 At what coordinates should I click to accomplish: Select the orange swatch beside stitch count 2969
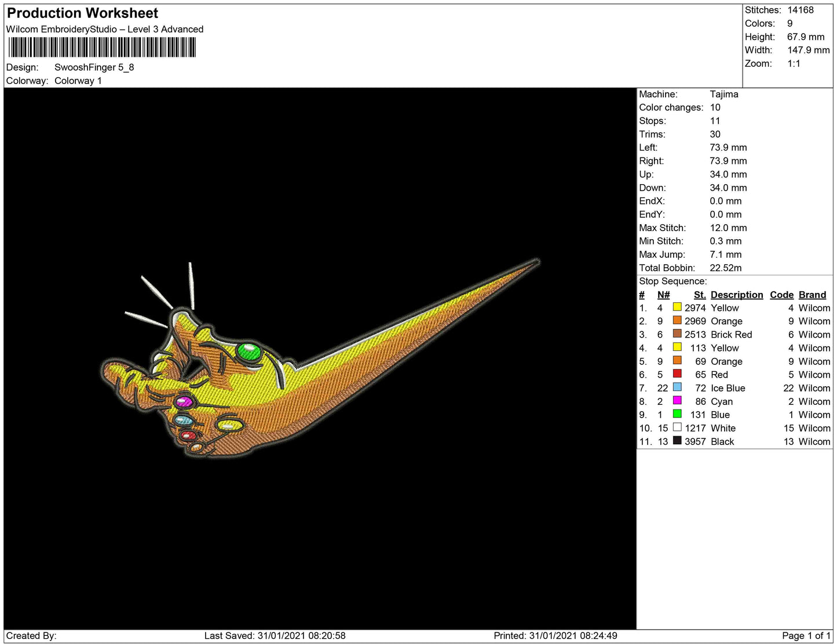tap(677, 320)
